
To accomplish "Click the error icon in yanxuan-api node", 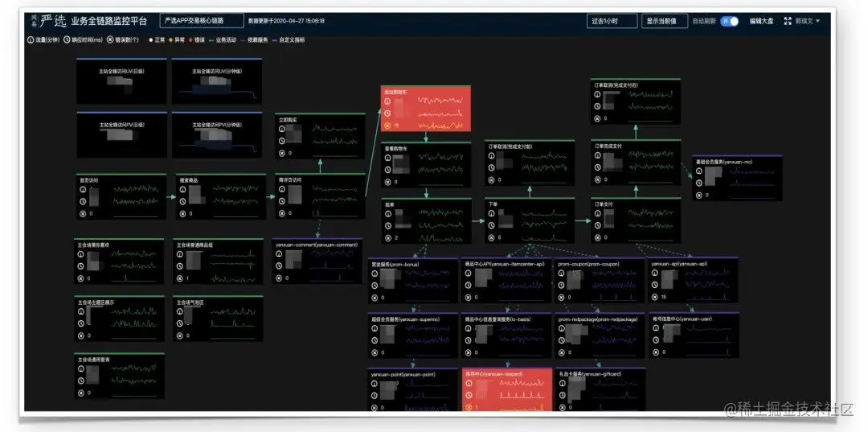I will (653, 297).
